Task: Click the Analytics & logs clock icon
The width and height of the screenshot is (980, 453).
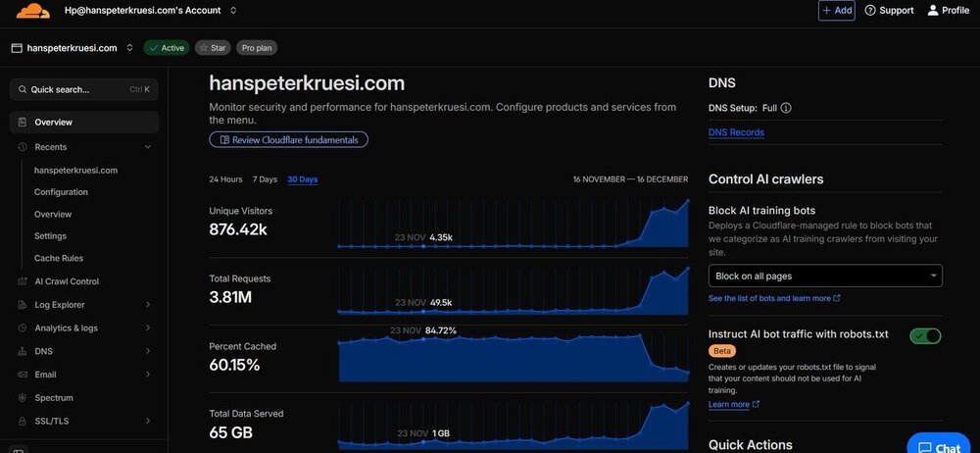Action: (x=23, y=327)
